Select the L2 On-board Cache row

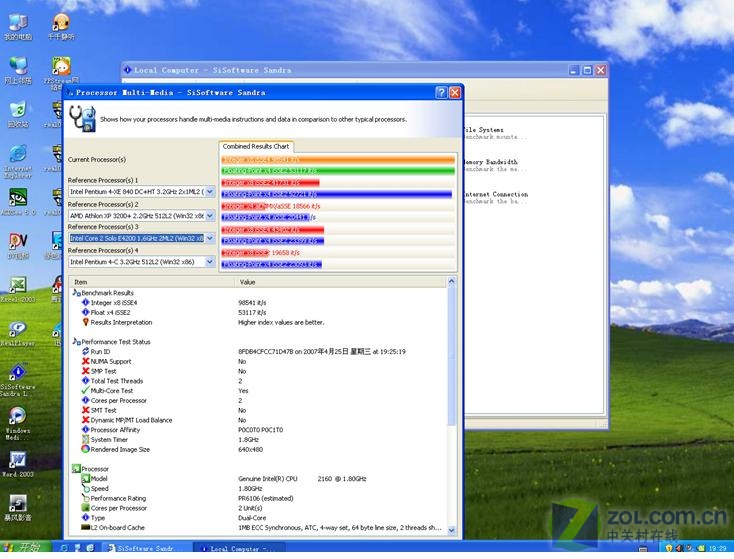click(257, 528)
